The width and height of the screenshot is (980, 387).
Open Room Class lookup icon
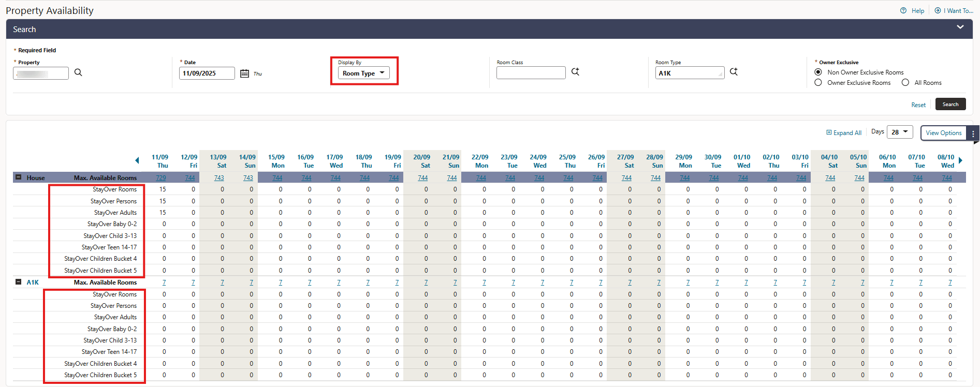[575, 72]
